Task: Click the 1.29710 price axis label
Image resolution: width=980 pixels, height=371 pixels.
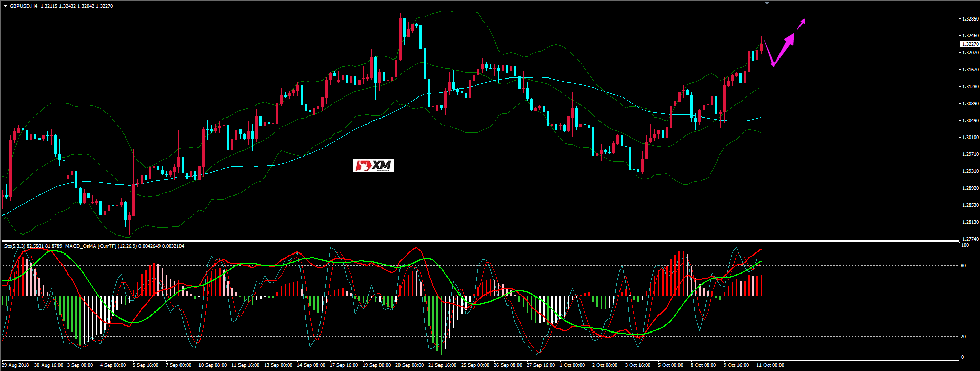Action: point(970,154)
